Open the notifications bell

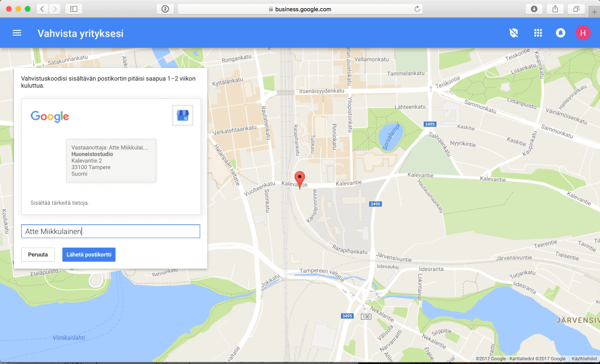[561, 33]
